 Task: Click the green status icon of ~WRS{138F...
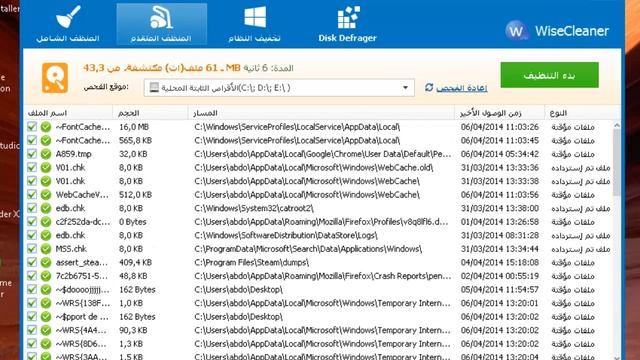[46, 303]
